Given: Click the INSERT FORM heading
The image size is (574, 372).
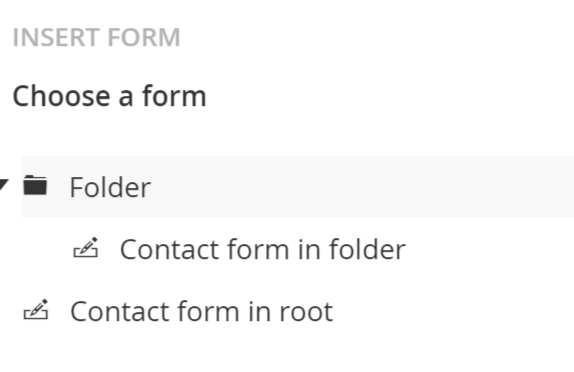Looking at the screenshot, I should coord(97,37).
